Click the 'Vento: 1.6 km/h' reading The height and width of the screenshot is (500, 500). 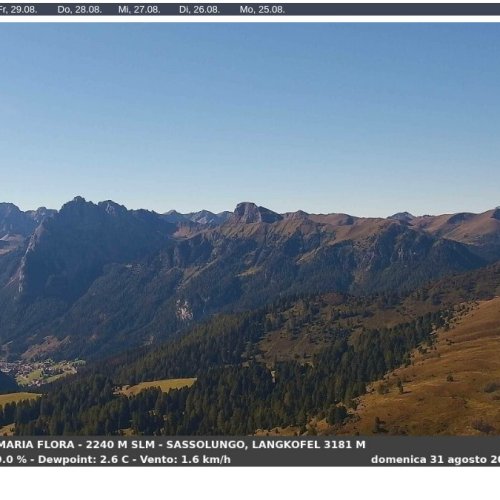(185, 460)
